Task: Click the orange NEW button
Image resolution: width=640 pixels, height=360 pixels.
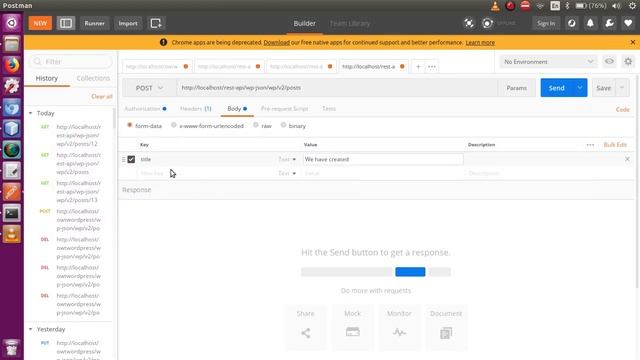Action: [x=40, y=23]
